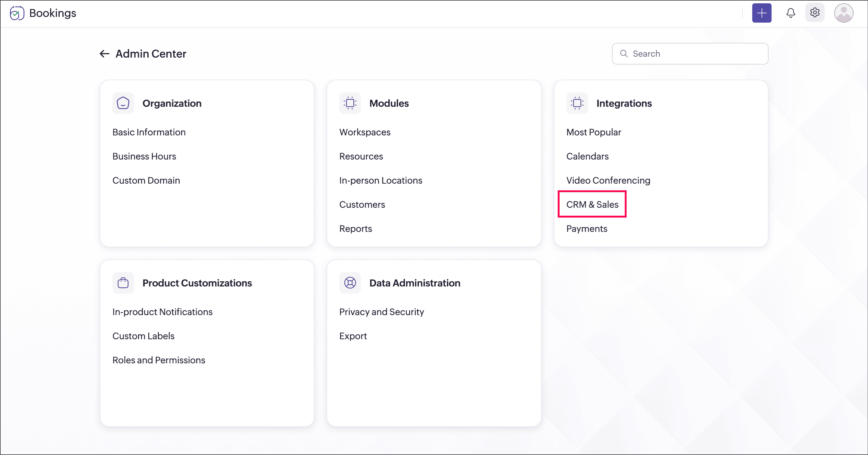Click the settings gear icon
Screen dimensions: 868x455
(815, 13)
